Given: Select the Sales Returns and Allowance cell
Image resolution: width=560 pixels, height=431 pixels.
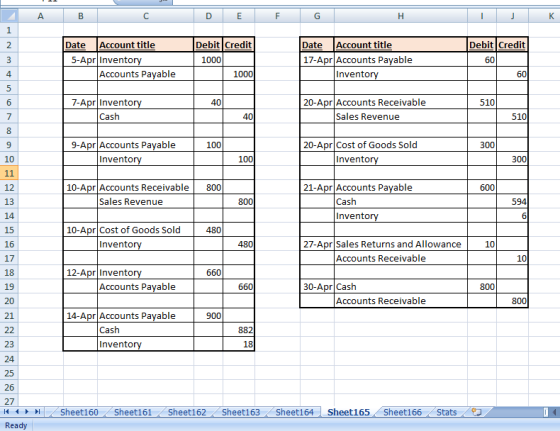Looking at the screenshot, I should 401,244.
